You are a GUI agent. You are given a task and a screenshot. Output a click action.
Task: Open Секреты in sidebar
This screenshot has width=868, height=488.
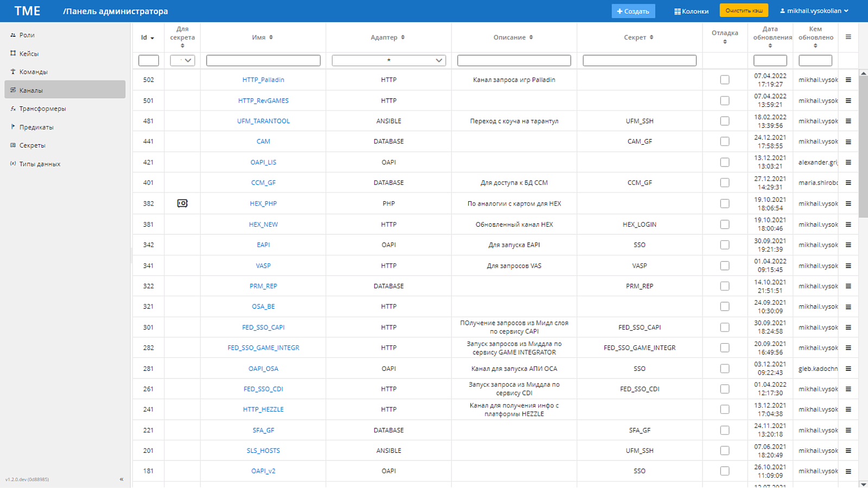pyautogui.click(x=65, y=145)
